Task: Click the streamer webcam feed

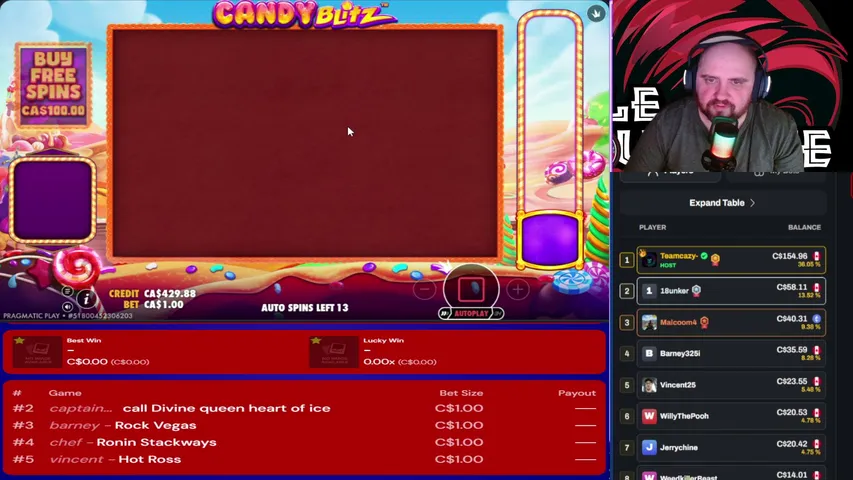Action: (731, 86)
